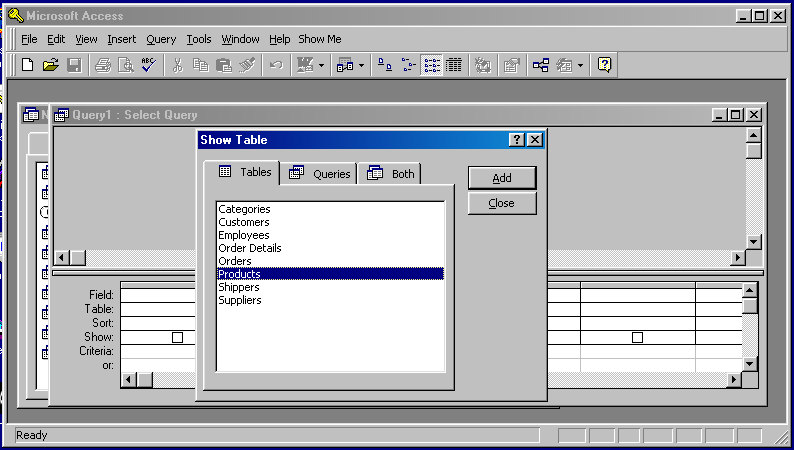
Task: Switch to the Queries tab
Action: (x=319, y=174)
